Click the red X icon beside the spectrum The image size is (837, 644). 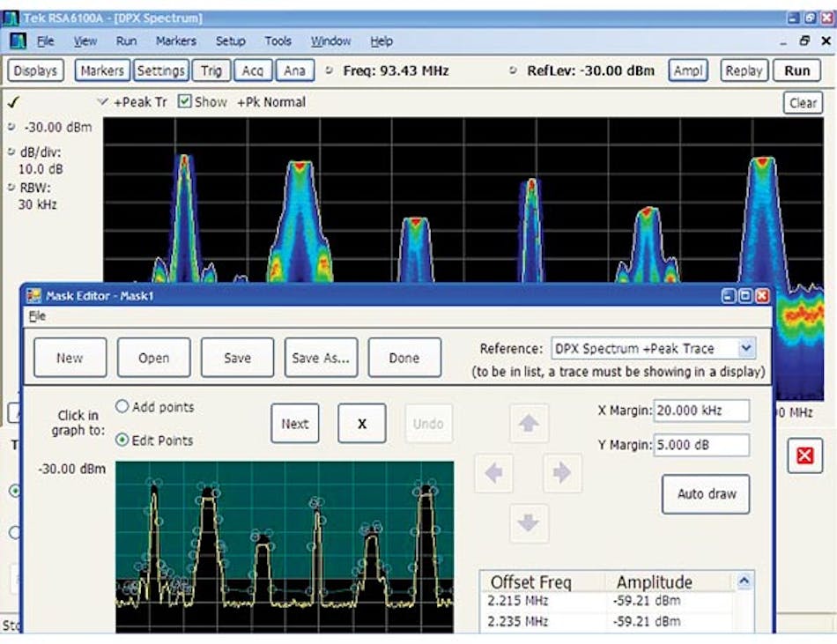(x=804, y=455)
